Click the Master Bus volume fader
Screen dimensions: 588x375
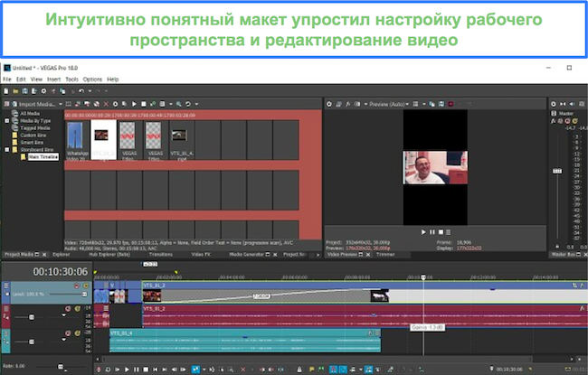coord(557,171)
